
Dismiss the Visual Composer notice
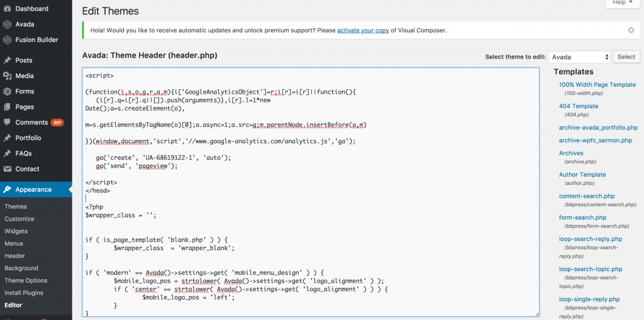(631, 30)
